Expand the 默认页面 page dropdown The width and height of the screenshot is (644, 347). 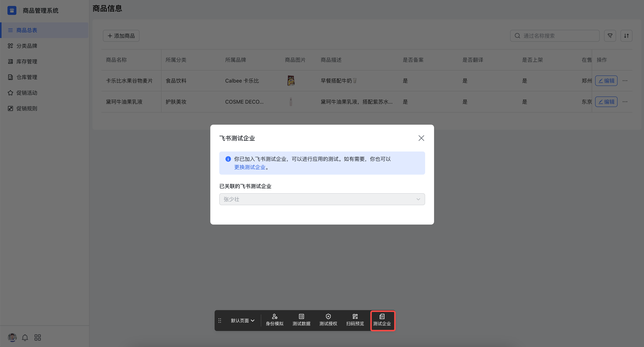pyautogui.click(x=243, y=321)
